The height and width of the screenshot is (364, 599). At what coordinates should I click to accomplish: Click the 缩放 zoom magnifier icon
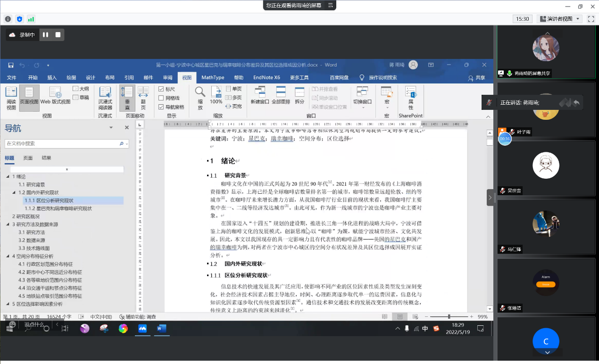coord(200,97)
